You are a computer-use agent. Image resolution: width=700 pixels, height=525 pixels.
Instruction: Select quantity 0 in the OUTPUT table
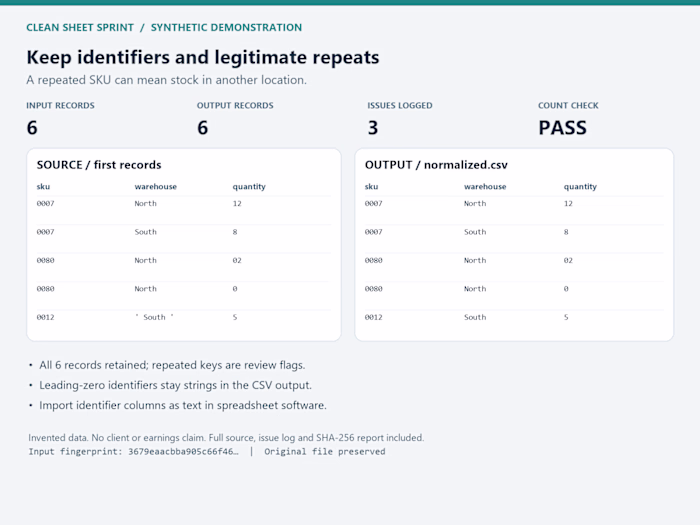[566, 289]
